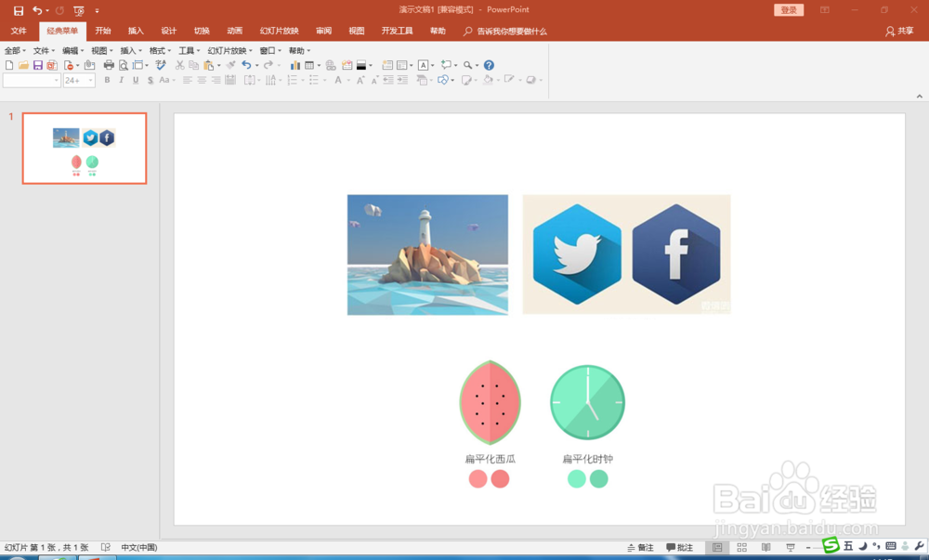929x560 pixels.
Task: Click the 共享 share button
Action: pyautogui.click(x=899, y=31)
